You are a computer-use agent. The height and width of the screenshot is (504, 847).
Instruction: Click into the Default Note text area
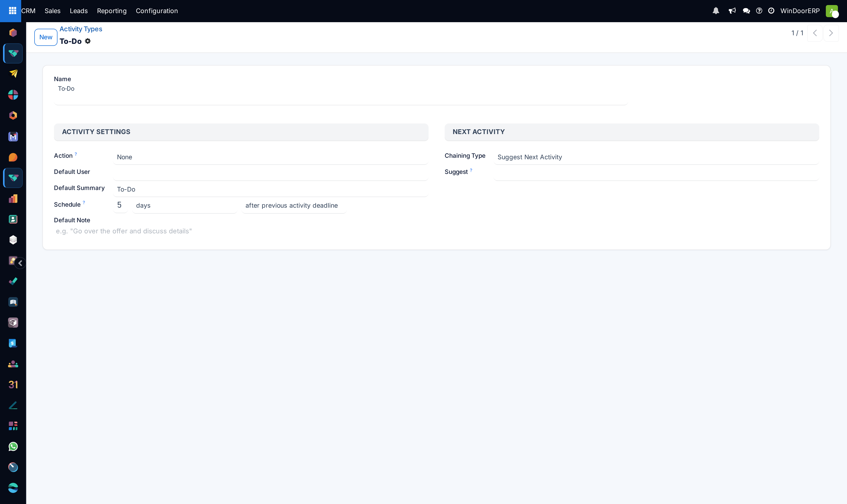point(241,231)
